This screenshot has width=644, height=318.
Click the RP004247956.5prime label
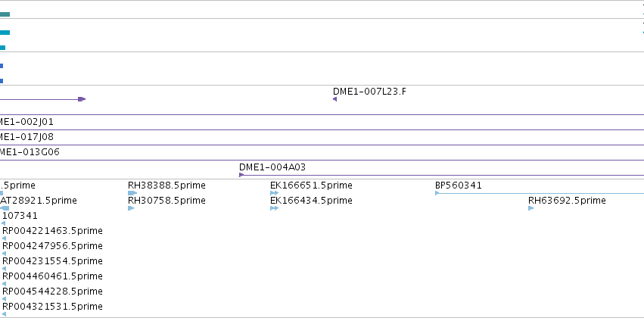(52, 245)
